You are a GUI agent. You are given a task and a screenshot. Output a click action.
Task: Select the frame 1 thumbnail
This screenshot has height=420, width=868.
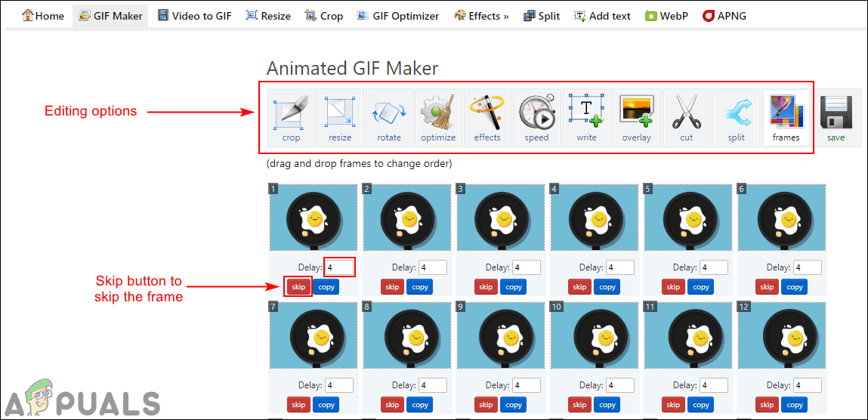[313, 218]
